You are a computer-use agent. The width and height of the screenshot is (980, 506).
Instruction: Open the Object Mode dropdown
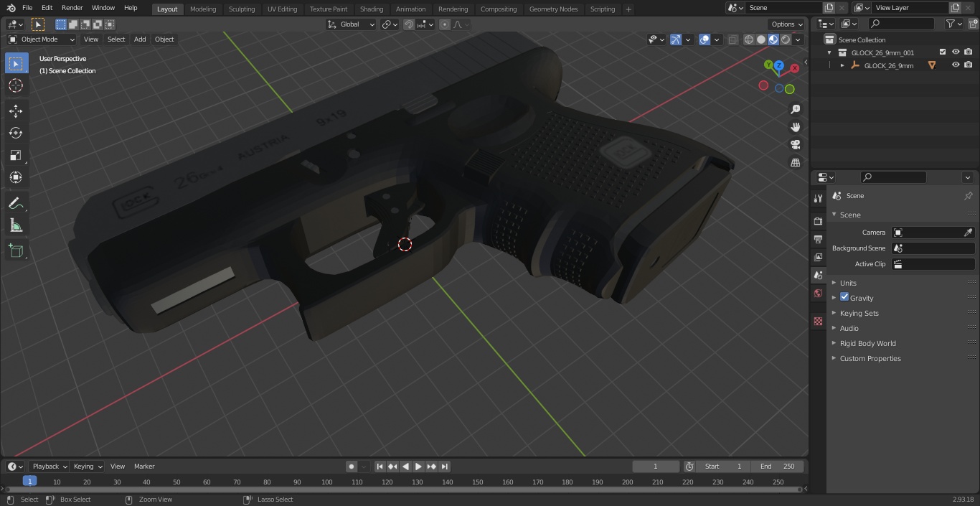[x=42, y=39]
